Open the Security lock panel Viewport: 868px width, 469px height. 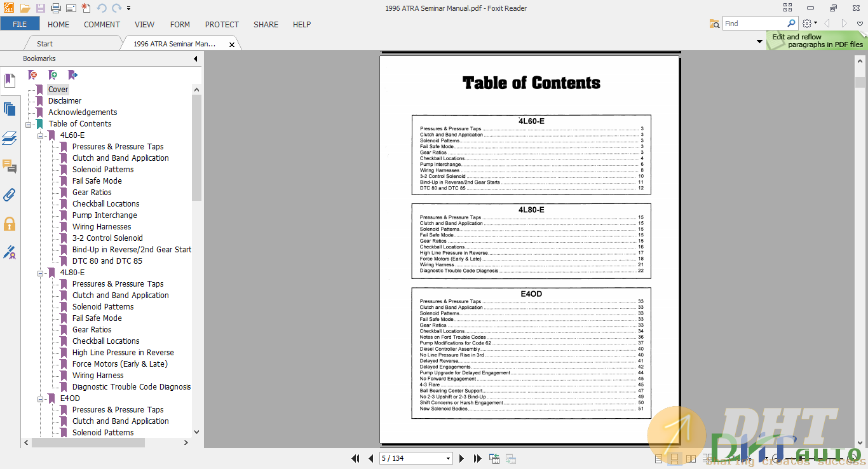point(10,224)
